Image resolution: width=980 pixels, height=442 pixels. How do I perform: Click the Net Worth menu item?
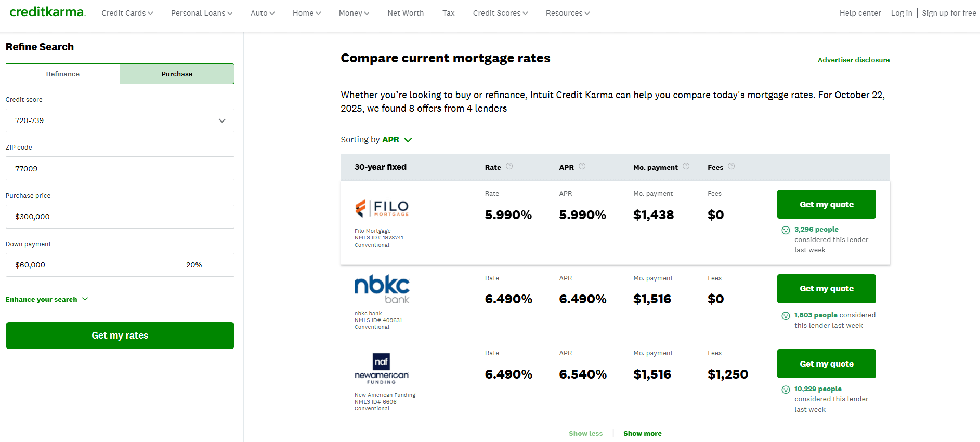[406, 12]
